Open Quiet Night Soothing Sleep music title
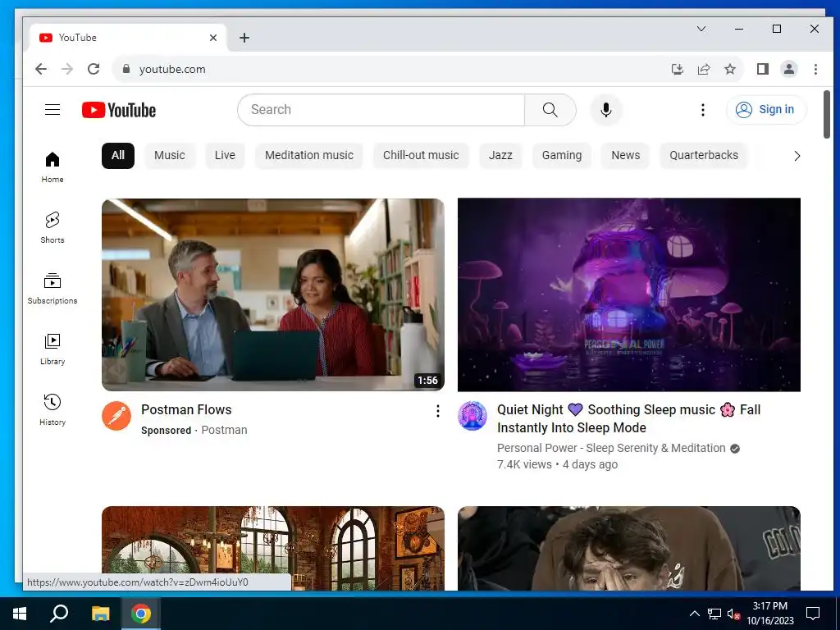The width and height of the screenshot is (840, 630). pyautogui.click(x=628, y=418)
